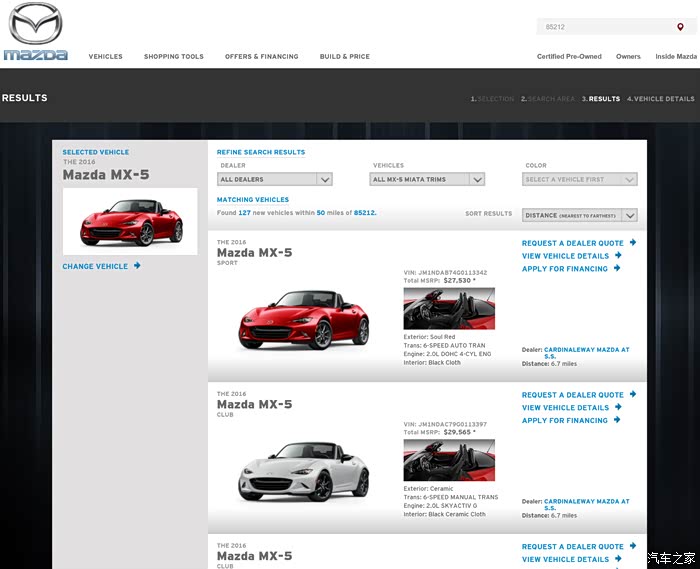Go back to step 1 Selection

[493, 99]
